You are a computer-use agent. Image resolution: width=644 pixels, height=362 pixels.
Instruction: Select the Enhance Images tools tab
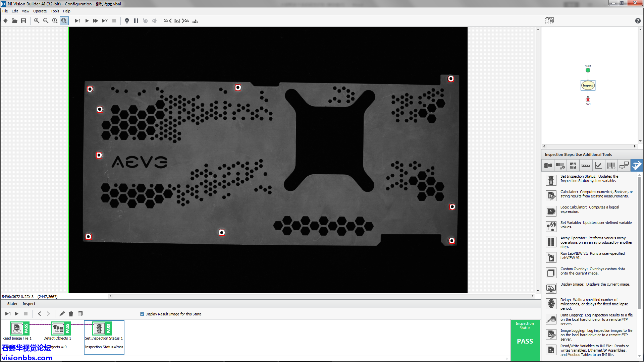coord(560,165)
